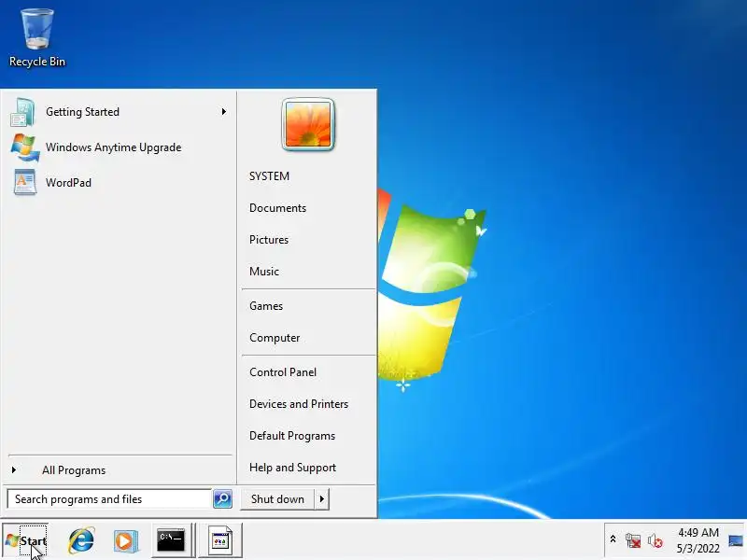747x560 pixels.
Task: Open the Recycle Bin desktop icon
Action: (x=37, y=38)
